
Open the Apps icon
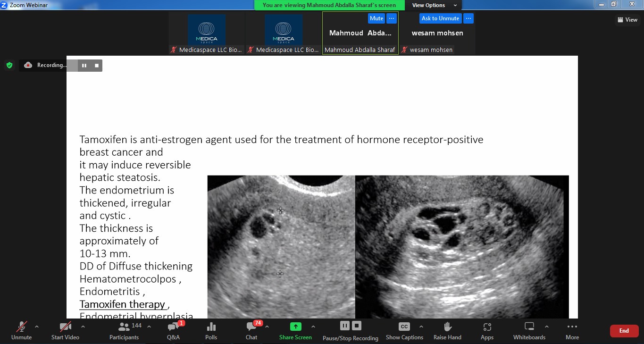pos(487,330)
